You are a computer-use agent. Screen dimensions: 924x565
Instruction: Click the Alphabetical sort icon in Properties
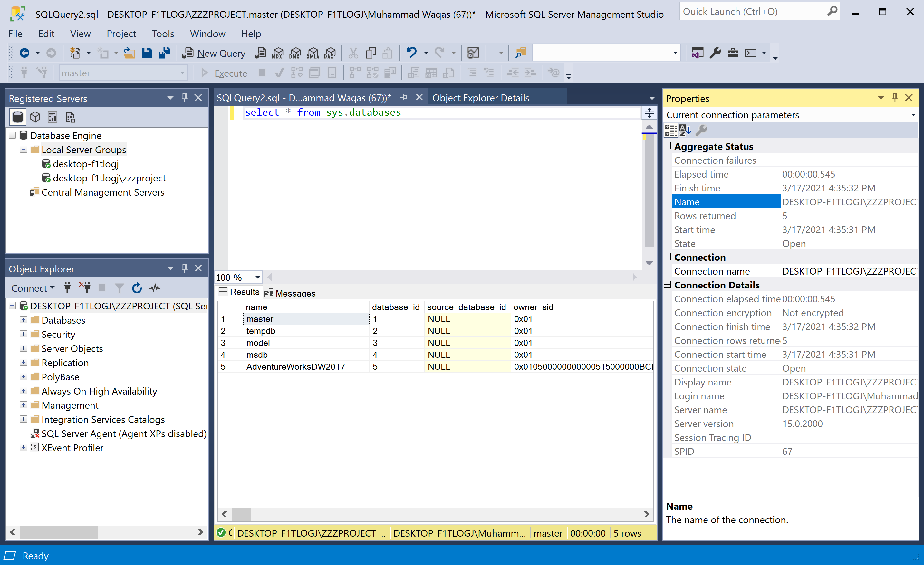pyautogui.click(x=685, y=130)
